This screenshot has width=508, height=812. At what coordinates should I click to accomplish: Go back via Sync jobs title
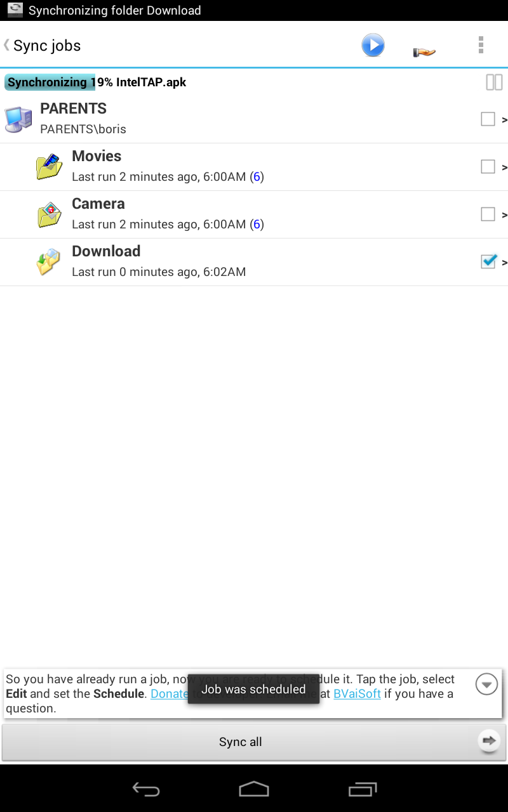[x=42, y=46]
